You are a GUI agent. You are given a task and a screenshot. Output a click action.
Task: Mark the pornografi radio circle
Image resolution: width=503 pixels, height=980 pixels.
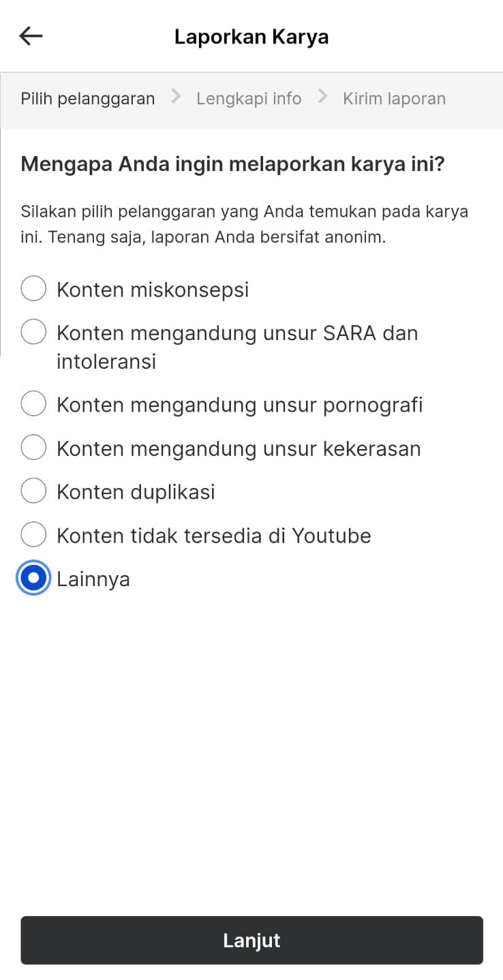[x=33, y=404]
